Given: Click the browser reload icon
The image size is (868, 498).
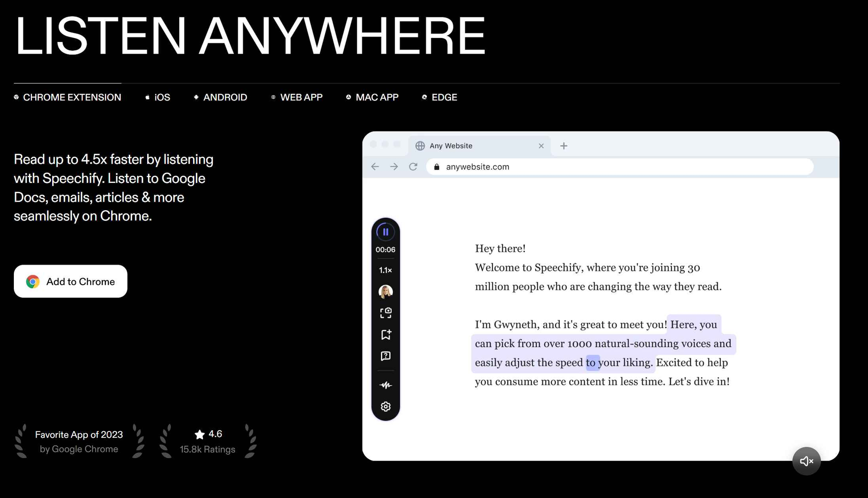Looking at the screenshot, I should [x=413, y=167].
